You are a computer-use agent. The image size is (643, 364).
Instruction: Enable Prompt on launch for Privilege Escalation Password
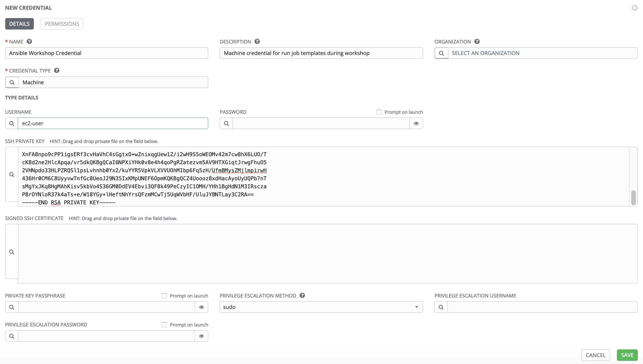[164, 325]
